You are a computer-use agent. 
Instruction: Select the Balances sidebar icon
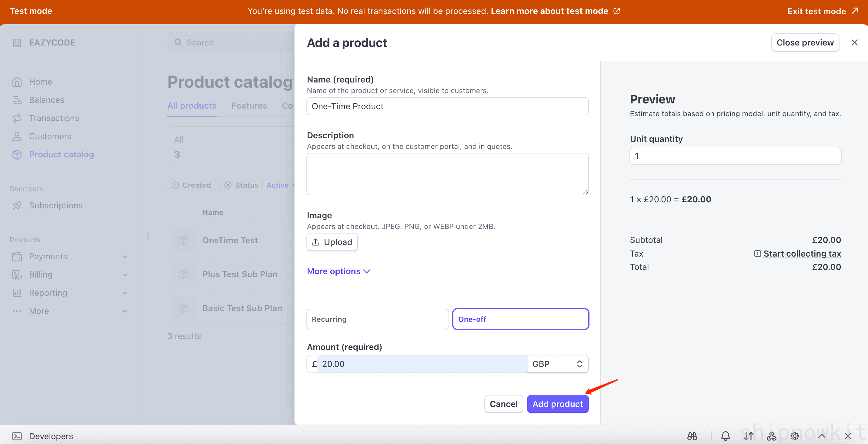point(17,100)
